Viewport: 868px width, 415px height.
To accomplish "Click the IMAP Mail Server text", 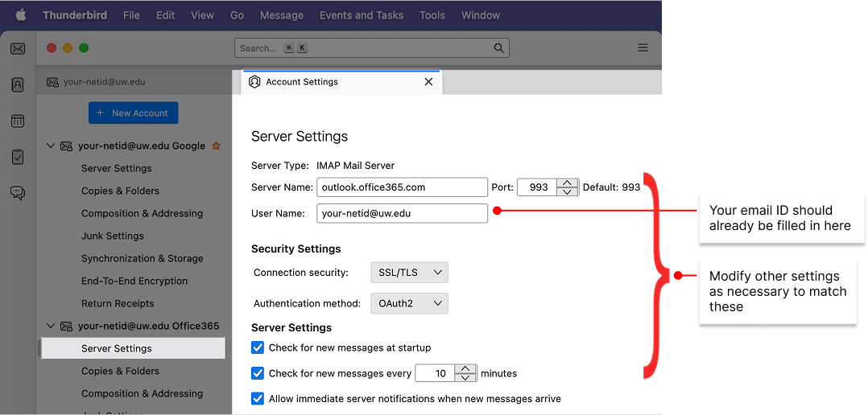I will click(x=355, y=165).
